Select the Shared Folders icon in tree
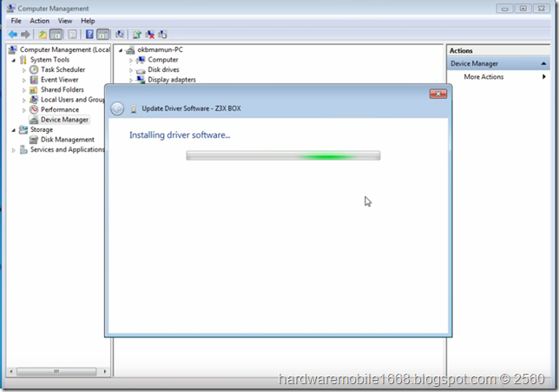 [34, 89]
